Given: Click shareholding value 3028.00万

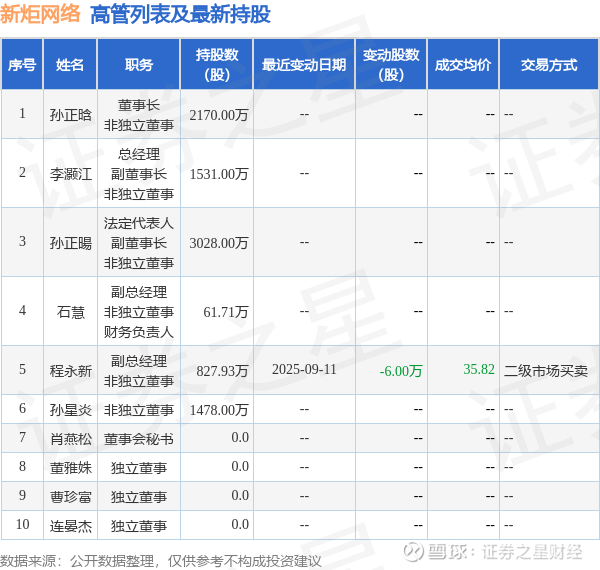Looking at the screenshot, I should tap(219, 243).
